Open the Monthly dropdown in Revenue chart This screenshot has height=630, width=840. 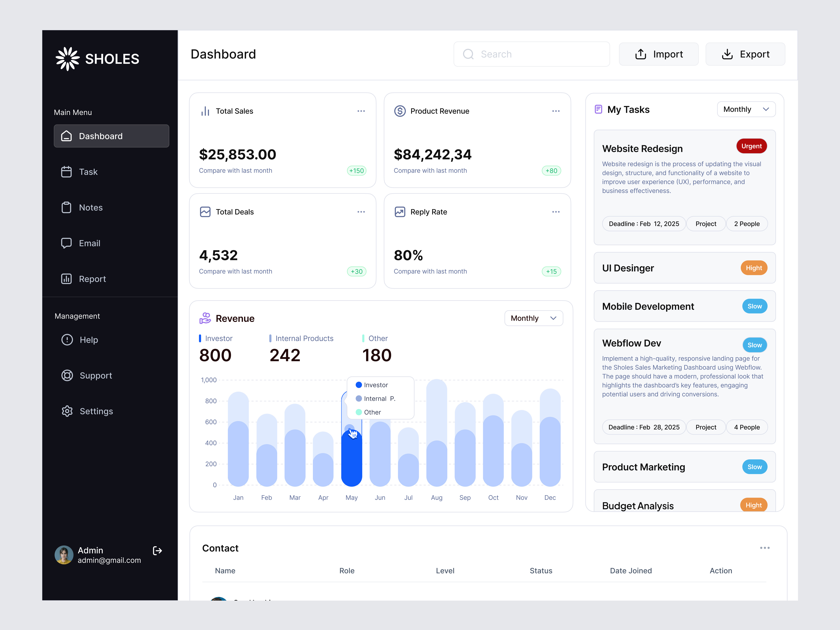[534, 318]
